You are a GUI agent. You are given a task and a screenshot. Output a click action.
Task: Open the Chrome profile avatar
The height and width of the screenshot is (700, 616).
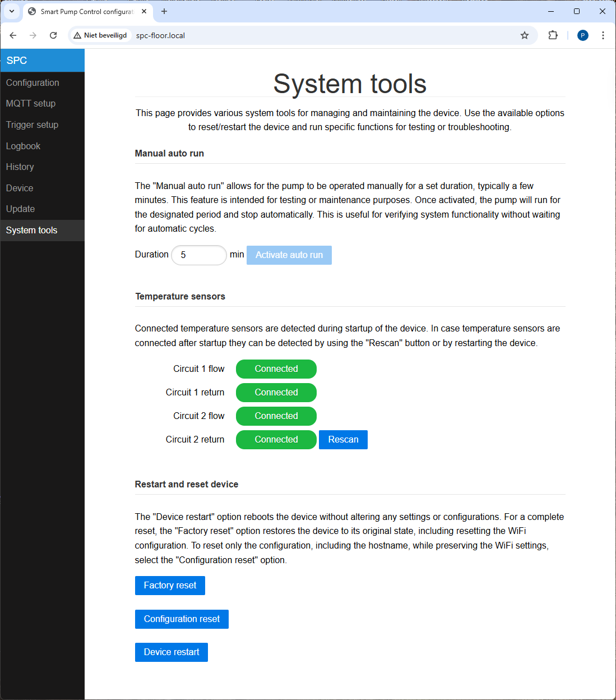click(583, 35)
